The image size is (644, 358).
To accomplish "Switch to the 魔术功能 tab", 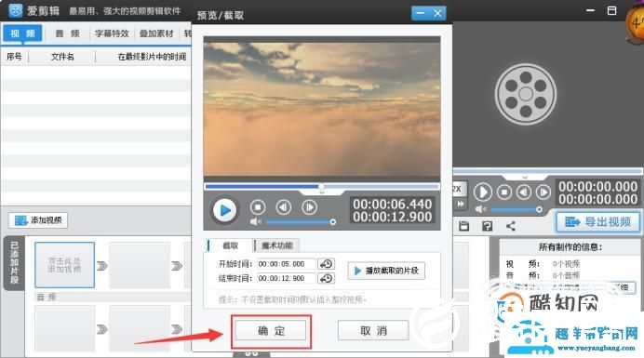I will (276, 245).
